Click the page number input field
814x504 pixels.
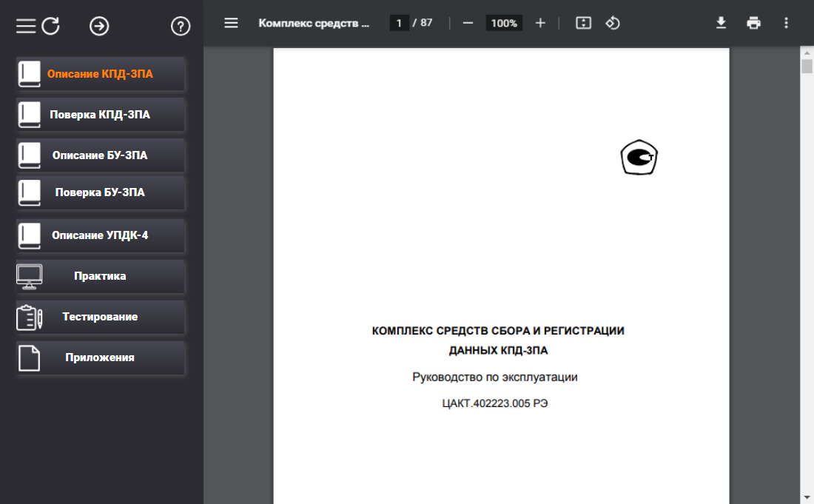pos(400,23)
